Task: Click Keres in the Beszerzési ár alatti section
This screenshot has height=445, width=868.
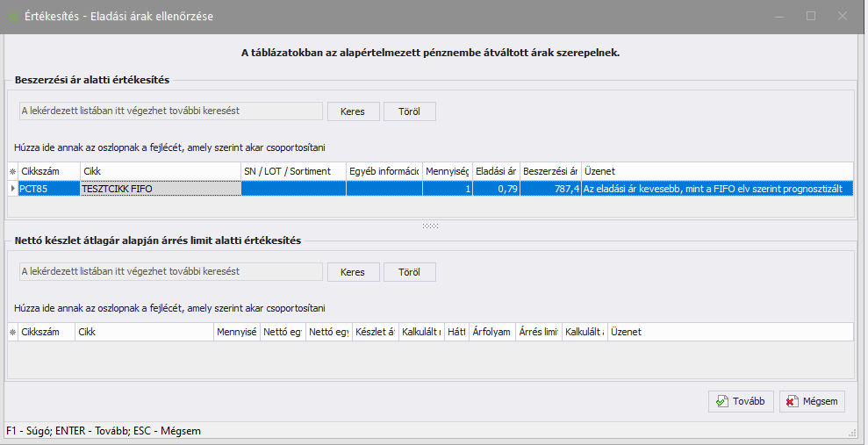Action: point(353,111)
